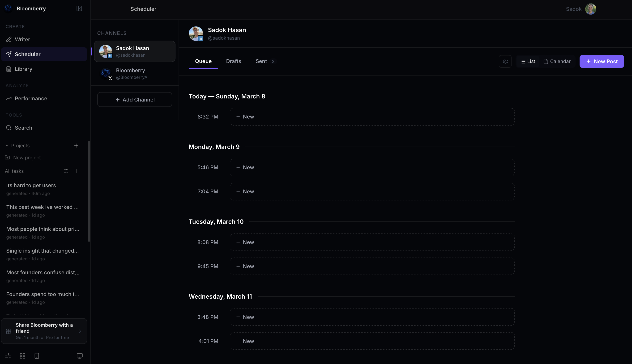Click the Add Channel button
The image size is (632, 364).
[135, 100]
